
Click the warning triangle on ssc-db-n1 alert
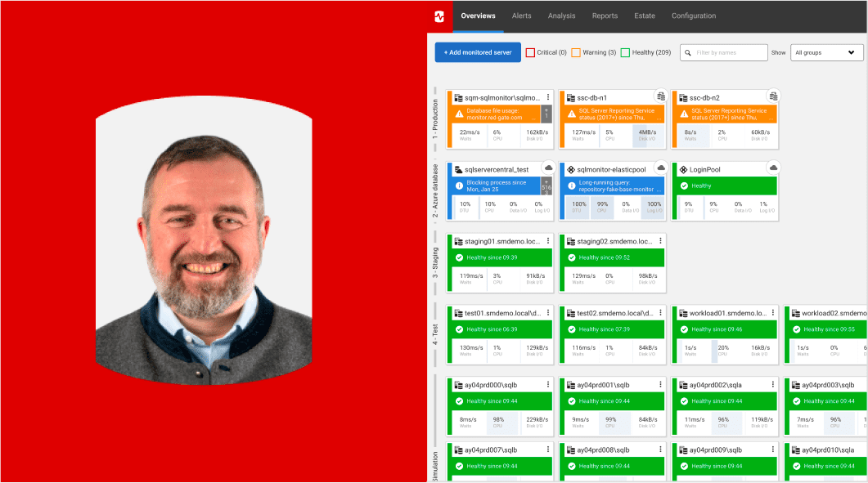click(570, 113)
